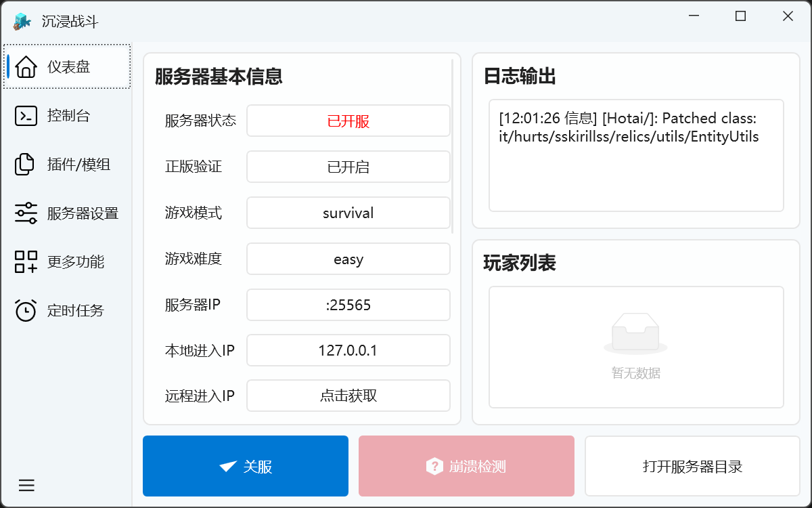Select the 插件/模组 copy icon
Screen dimensions: 812x508
point(26,165)
